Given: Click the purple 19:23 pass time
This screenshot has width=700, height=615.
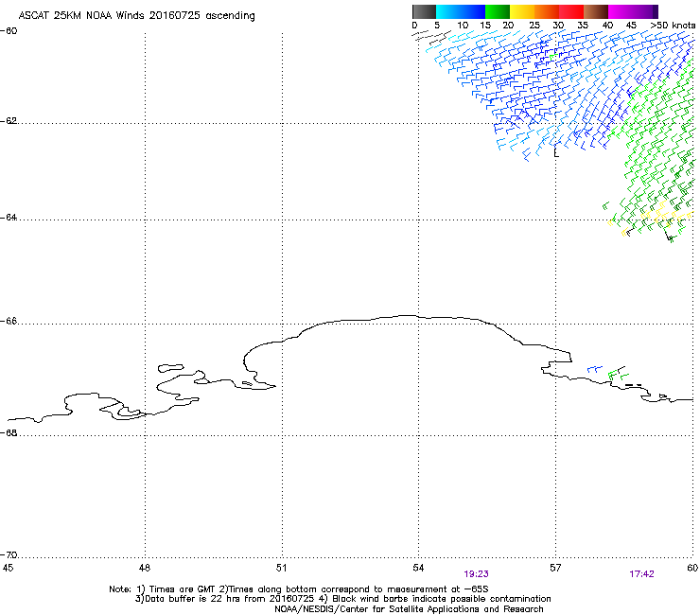Looking at the screenshot, I should click(476, 574).
